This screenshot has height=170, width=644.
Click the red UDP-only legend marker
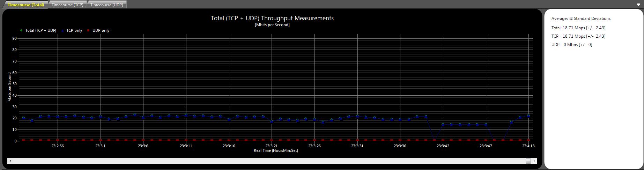[x=89, y=30]
